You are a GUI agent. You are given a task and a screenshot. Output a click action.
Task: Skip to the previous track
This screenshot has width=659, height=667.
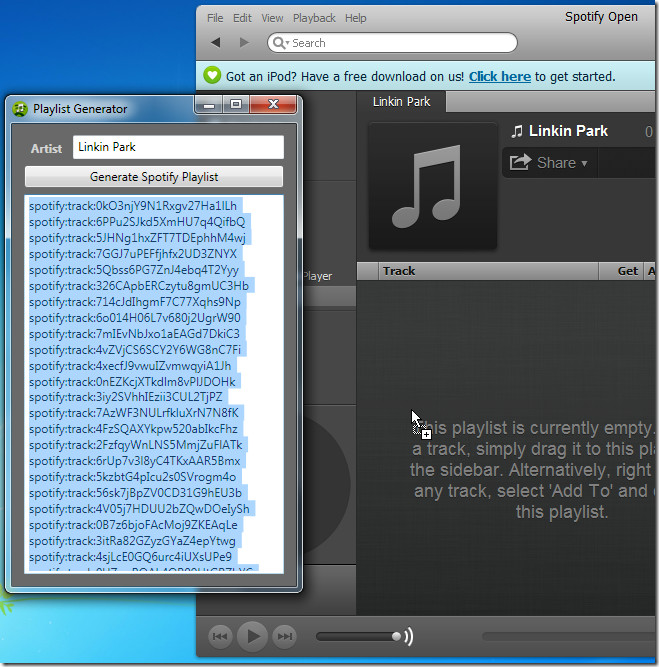(221, 636)
